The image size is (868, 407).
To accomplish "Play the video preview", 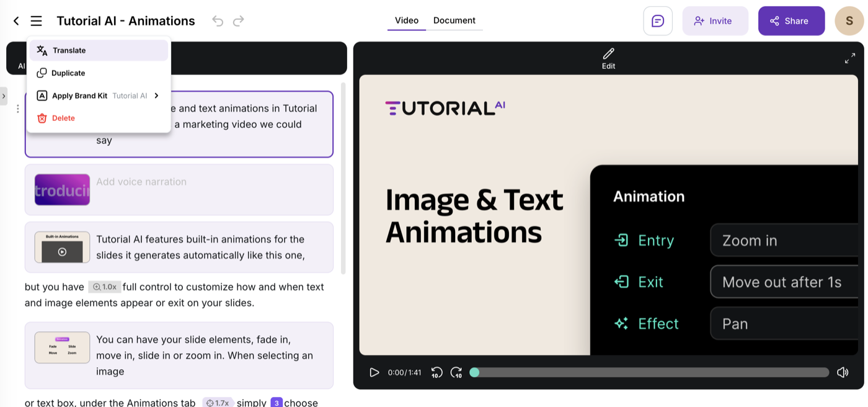I will pyautogui.click(x=374, y=372).
